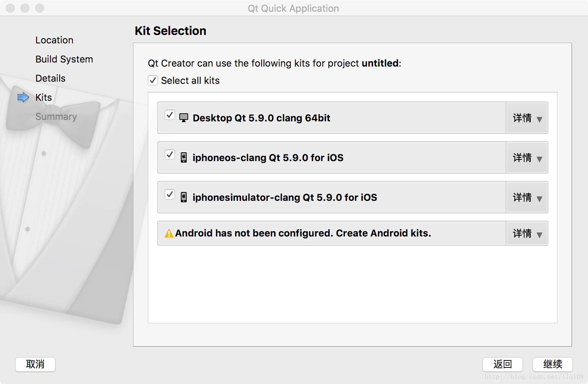The width and height of the screenshot is (588, 384).
Task: Toggle the Select all kits checkbox
Action: click(x=153, y=80)
